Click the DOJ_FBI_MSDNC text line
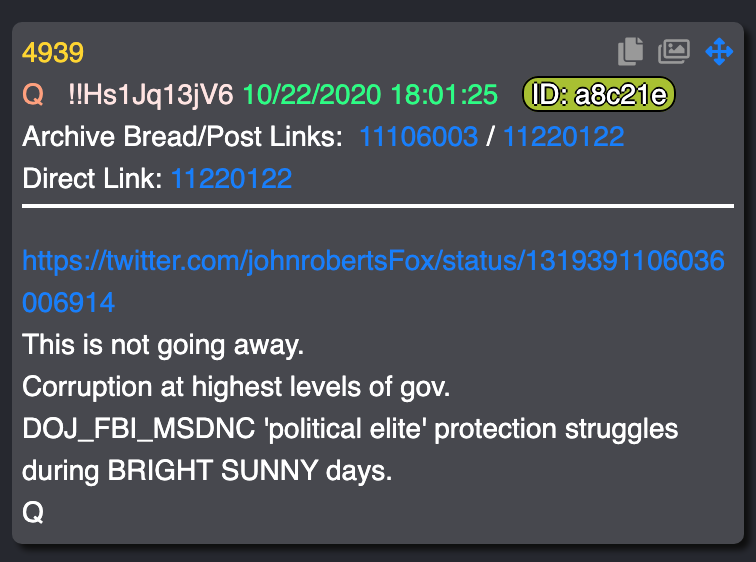 pos(350,429)
